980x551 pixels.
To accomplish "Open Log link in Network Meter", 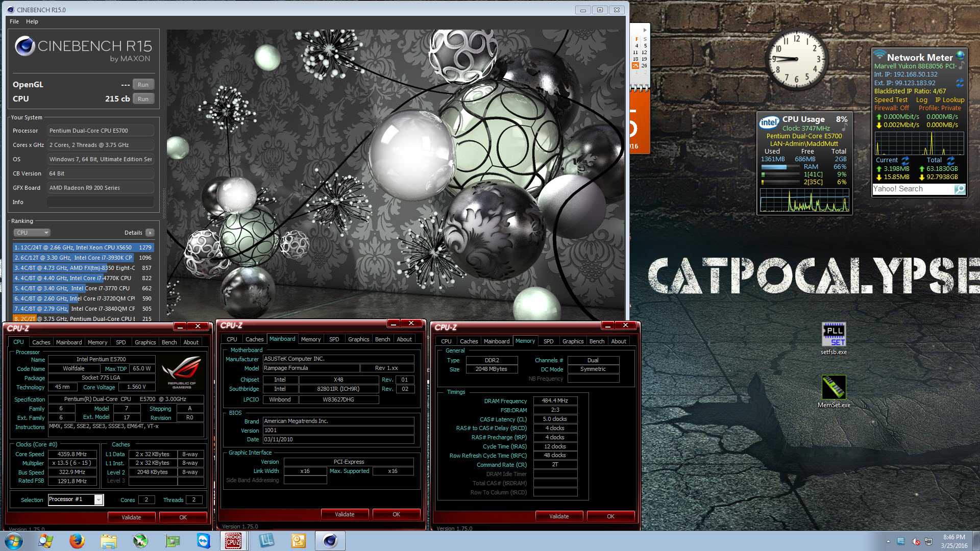I will pyautogui.click(x=921, y=100).
